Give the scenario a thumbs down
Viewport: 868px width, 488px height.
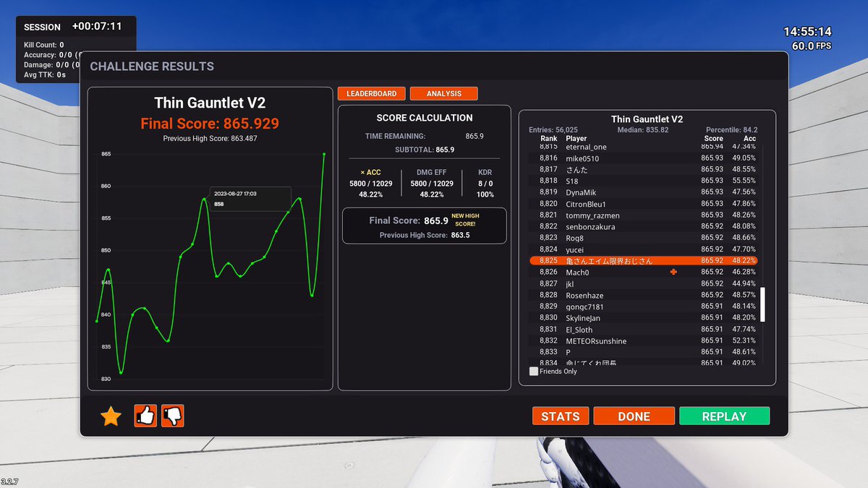coord(173,416)
